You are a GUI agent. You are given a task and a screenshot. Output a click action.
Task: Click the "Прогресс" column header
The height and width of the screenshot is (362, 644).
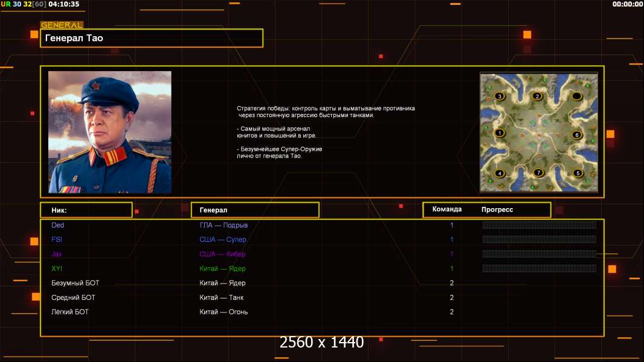tap(497, 209)
